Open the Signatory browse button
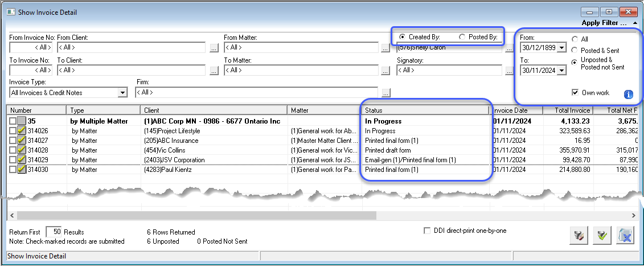This screenshot has width=644, height=267. point(509,71)
